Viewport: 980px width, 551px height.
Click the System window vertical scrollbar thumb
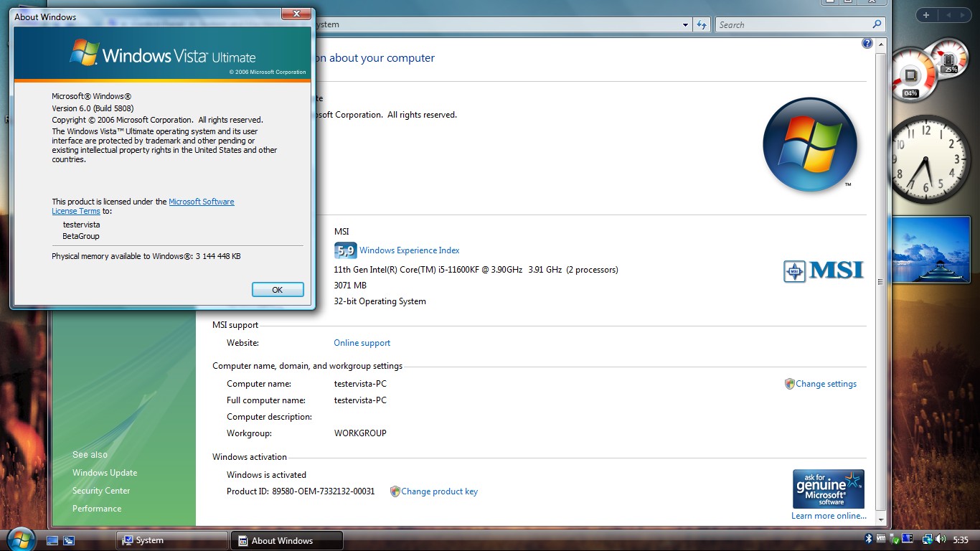(880, 282)
